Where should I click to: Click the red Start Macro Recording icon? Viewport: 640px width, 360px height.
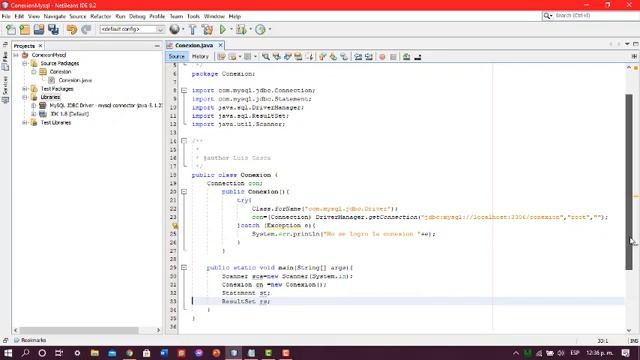pos(382,57)
